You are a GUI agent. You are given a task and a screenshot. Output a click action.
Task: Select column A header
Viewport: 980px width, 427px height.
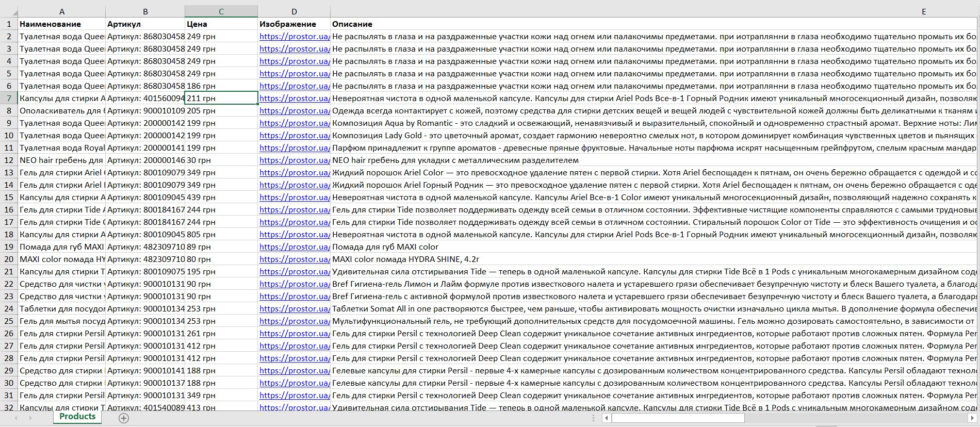tap(61, 11)
